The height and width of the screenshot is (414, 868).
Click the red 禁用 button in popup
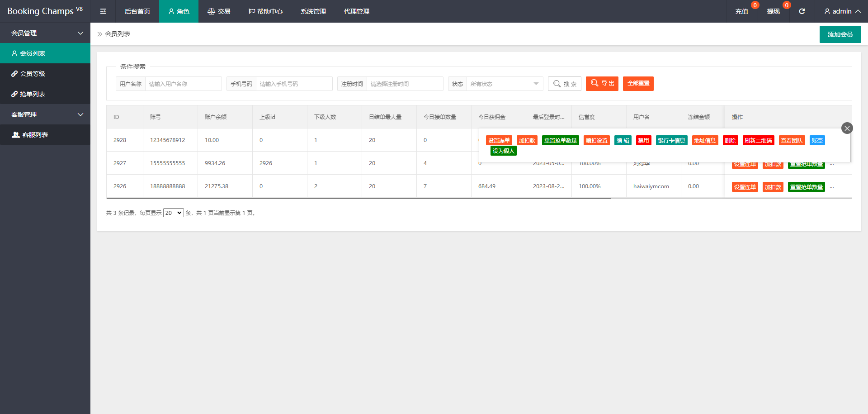pyautogui.click(x=643, y=141)
